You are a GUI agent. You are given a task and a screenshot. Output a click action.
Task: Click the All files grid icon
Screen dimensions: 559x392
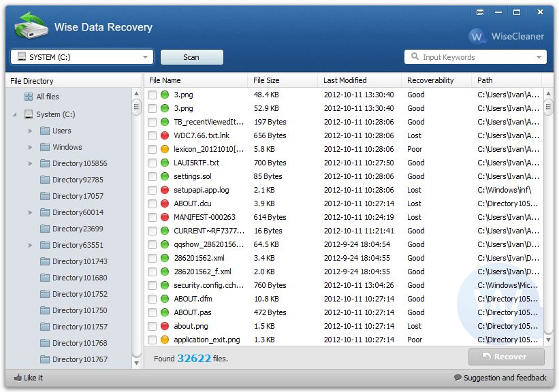pos(29,97)
